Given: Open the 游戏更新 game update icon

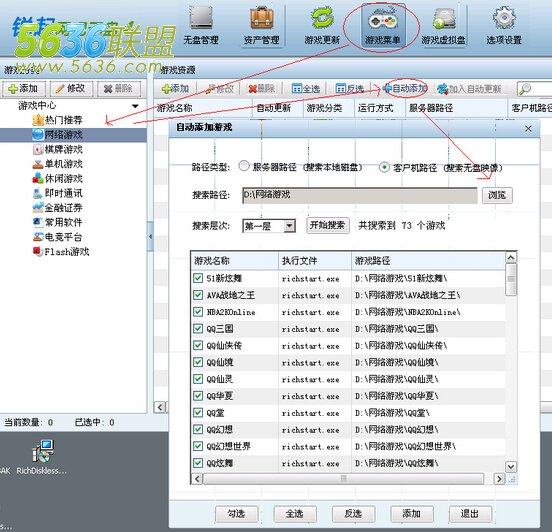Looking at the screenshot, I should click(322, 26).
